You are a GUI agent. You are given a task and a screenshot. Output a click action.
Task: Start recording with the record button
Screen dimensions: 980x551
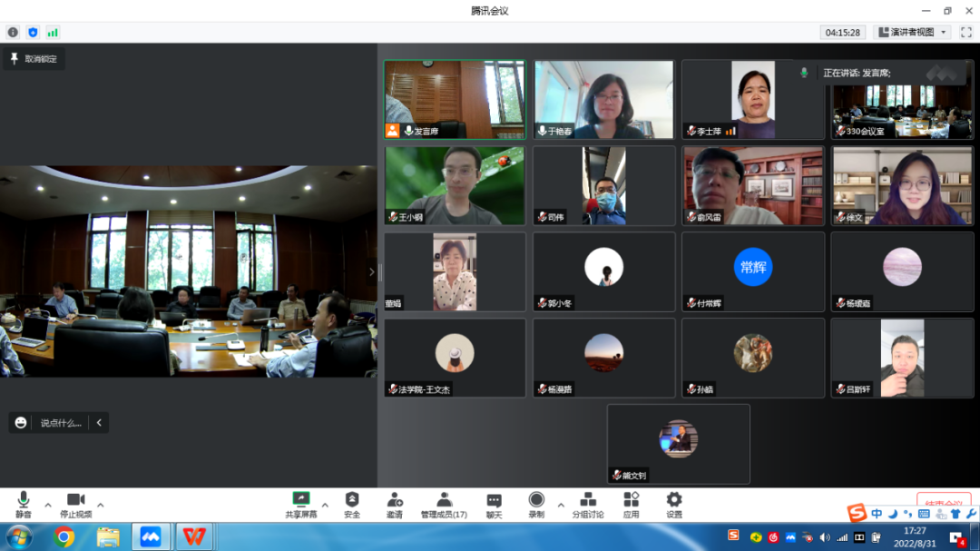pos(536,505)
